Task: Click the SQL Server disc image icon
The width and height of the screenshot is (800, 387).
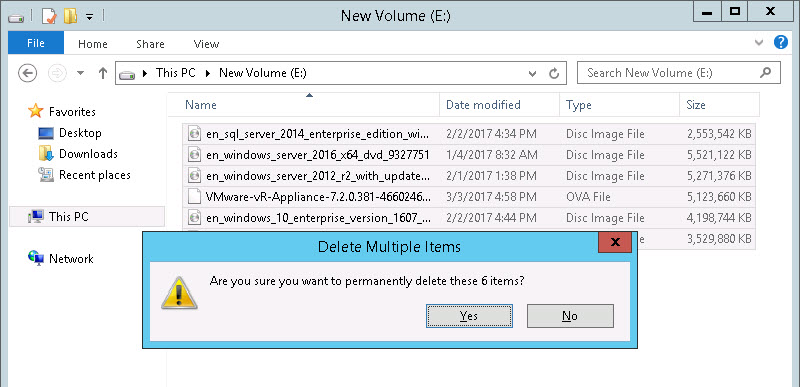Action: 194,134
